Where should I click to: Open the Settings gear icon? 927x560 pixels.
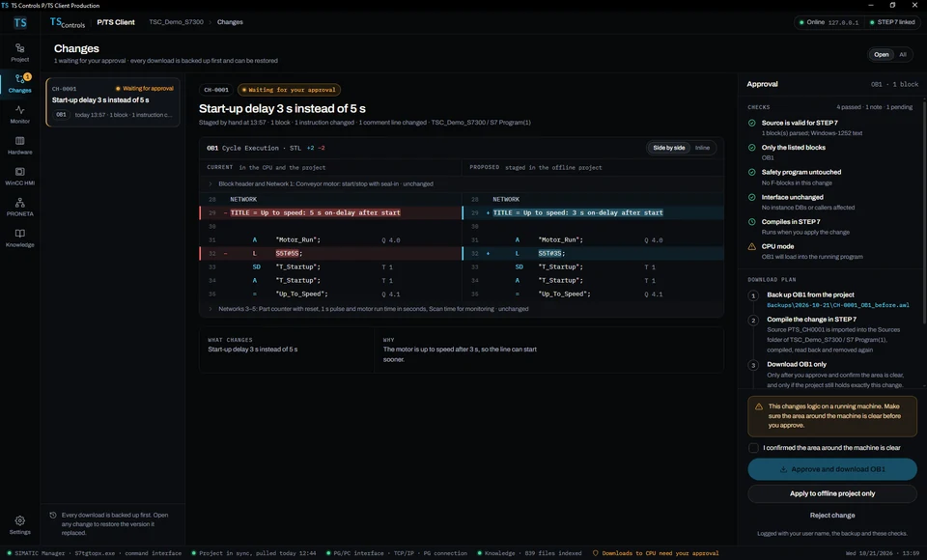pyautogui.click(x=19, y=520)
